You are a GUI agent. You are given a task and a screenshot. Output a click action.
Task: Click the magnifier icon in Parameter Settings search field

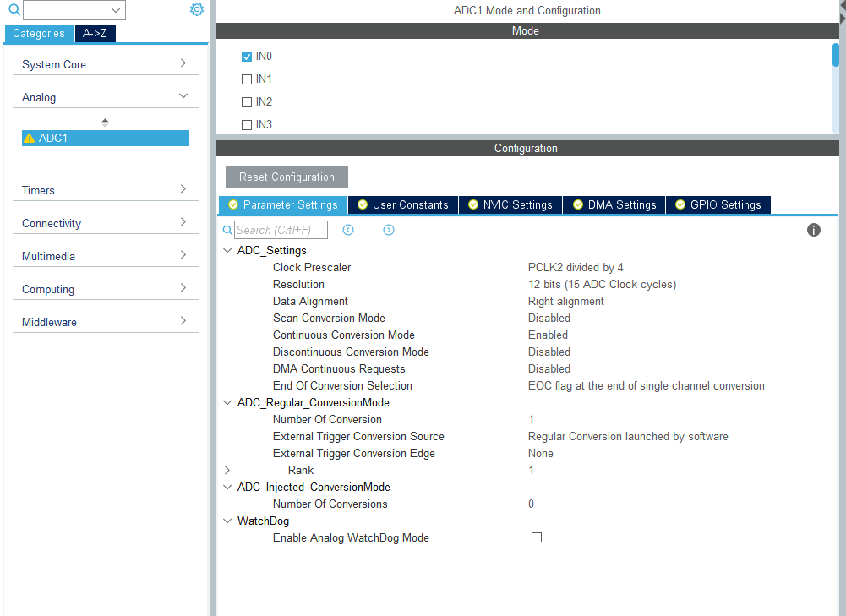coord(227,230)
